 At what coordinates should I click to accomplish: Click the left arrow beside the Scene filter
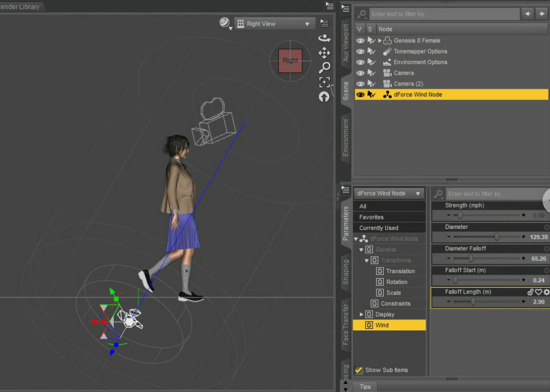tap(528, 14)
